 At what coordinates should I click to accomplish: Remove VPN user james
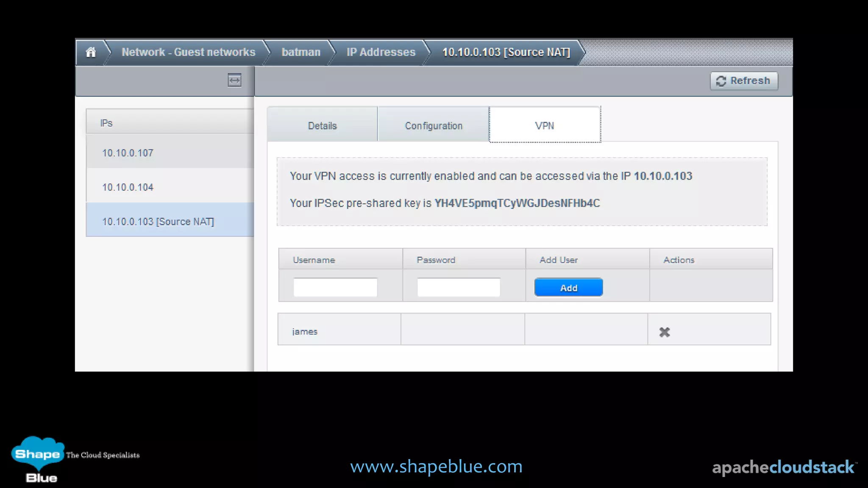coord(665,332)
